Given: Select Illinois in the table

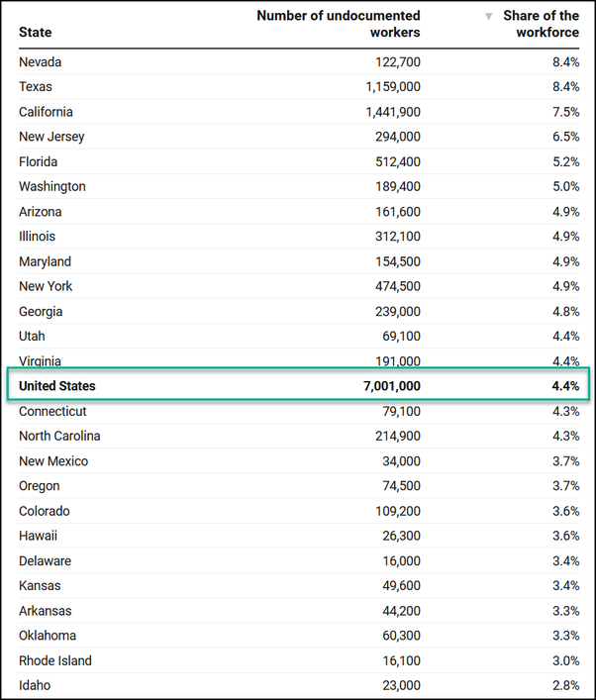Looking at the screenshot, I should (x=37, y=237).
